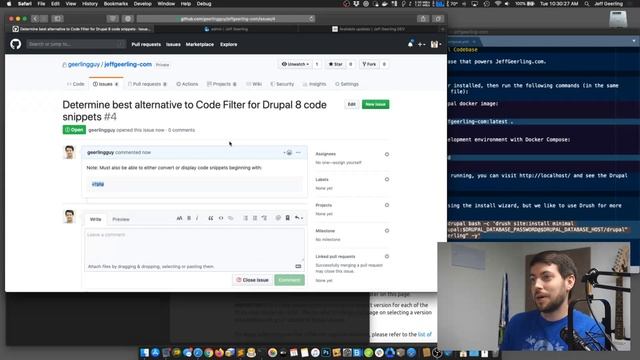The width and height of the screenshot is (640, 360).
Task: Go to Pull requests in GitHub header
Action: (x=146, y=44)
